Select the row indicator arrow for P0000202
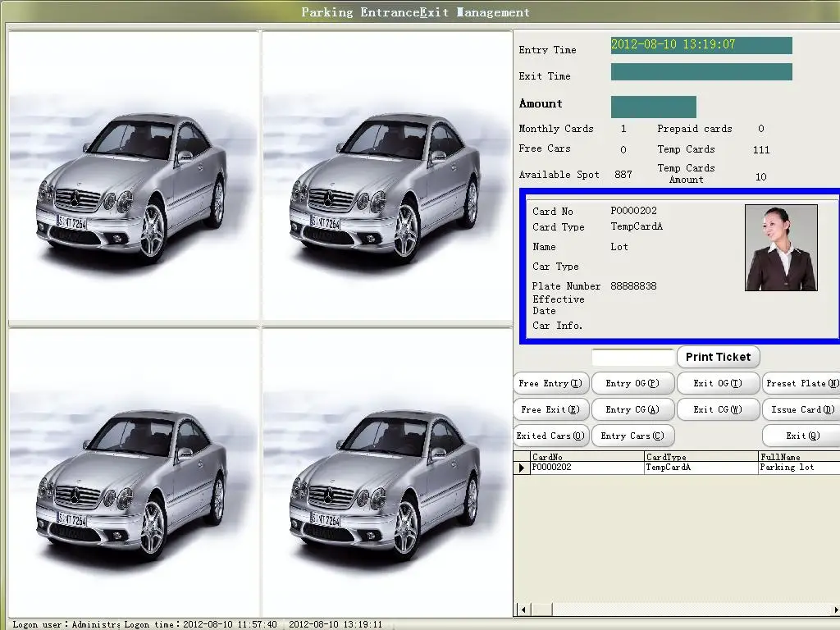This screenshot has height=630, width=840. click(x=521, y=468)
